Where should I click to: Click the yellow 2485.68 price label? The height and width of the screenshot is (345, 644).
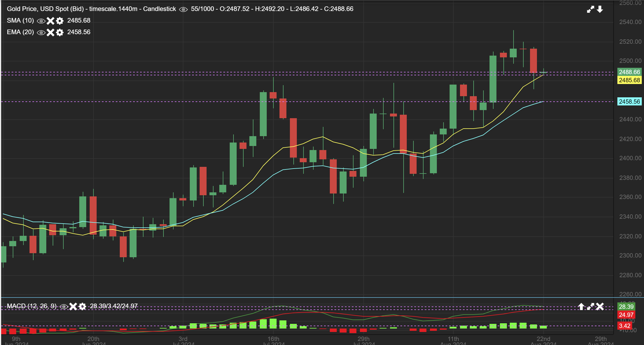(x=629, y=80)
